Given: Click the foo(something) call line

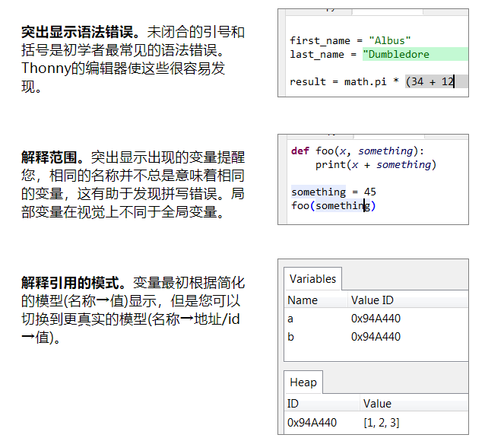Looking at the screenshot, I should pos(333,205).
